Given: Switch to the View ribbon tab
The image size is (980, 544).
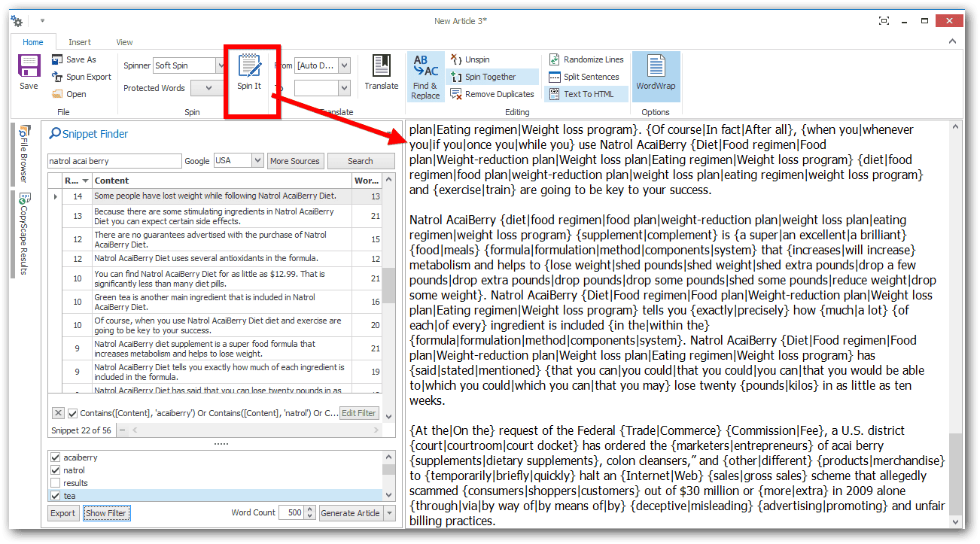Looking at the screenshot, I should [x=125, y=42].
